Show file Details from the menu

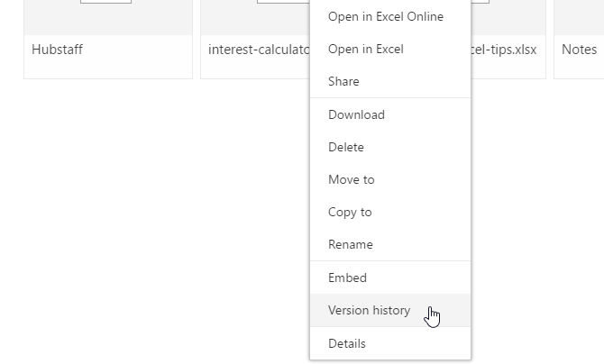(x=347, y=343)
